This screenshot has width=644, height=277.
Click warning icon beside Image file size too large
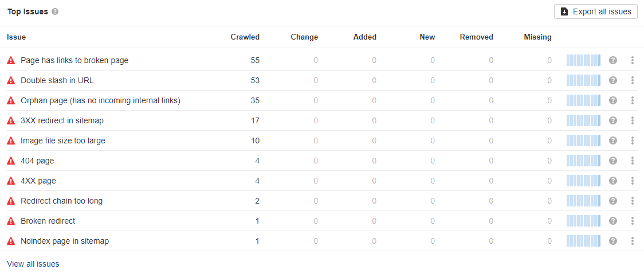coord(11,141)
